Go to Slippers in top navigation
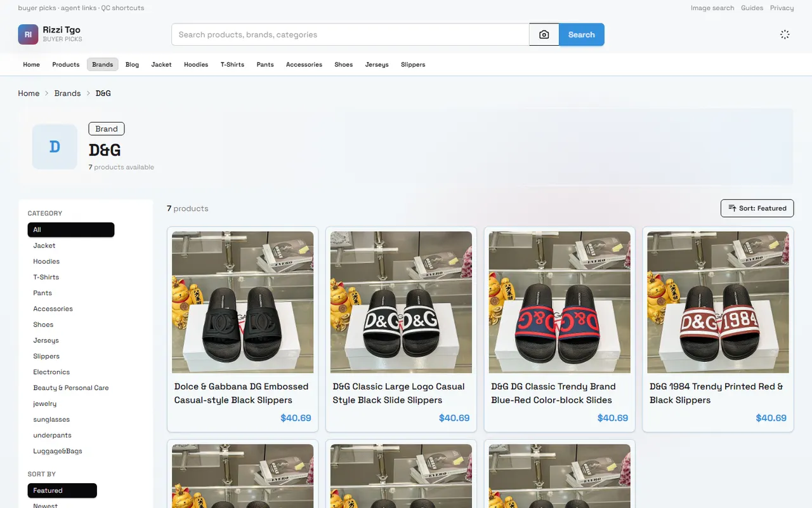 tap(413, 65)
